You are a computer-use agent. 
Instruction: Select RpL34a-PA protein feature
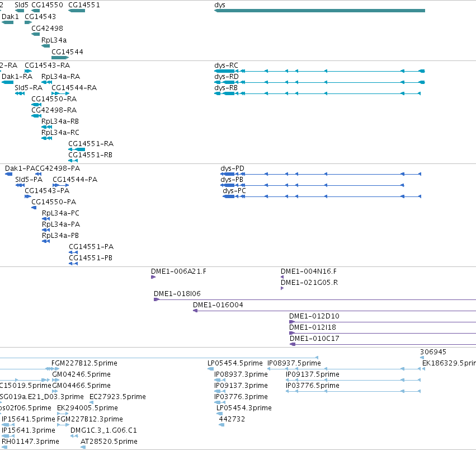pos(46,231)
